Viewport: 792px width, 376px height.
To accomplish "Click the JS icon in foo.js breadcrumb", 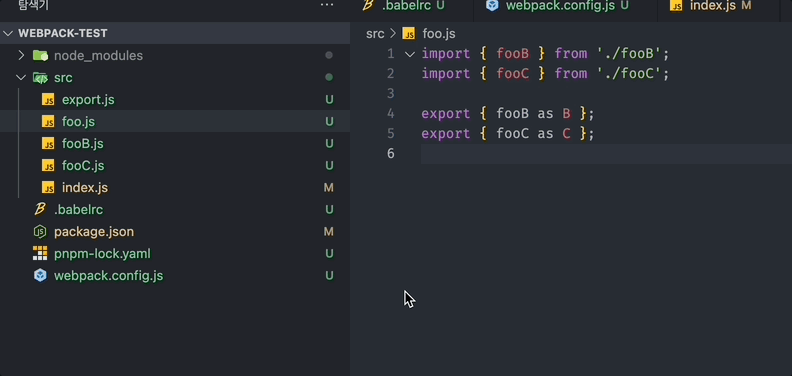I will [409, 34].
